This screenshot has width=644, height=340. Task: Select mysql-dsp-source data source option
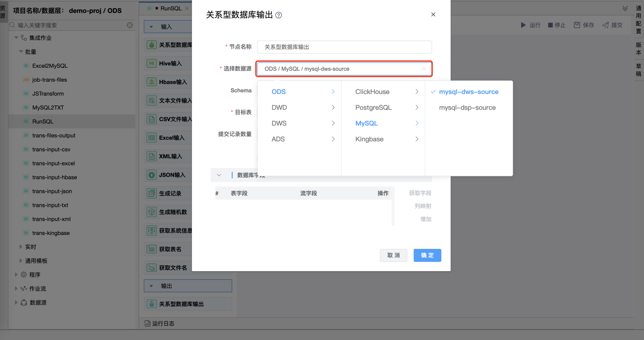click(x=467, y=108)
